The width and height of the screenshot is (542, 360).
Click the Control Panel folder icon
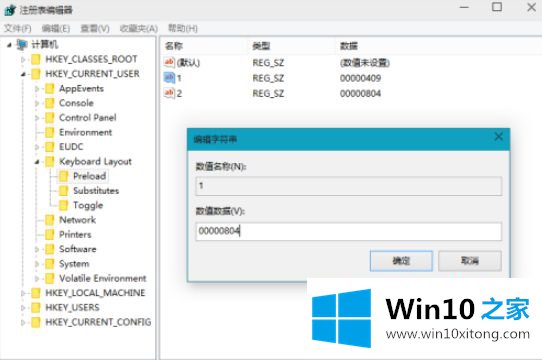50,118
